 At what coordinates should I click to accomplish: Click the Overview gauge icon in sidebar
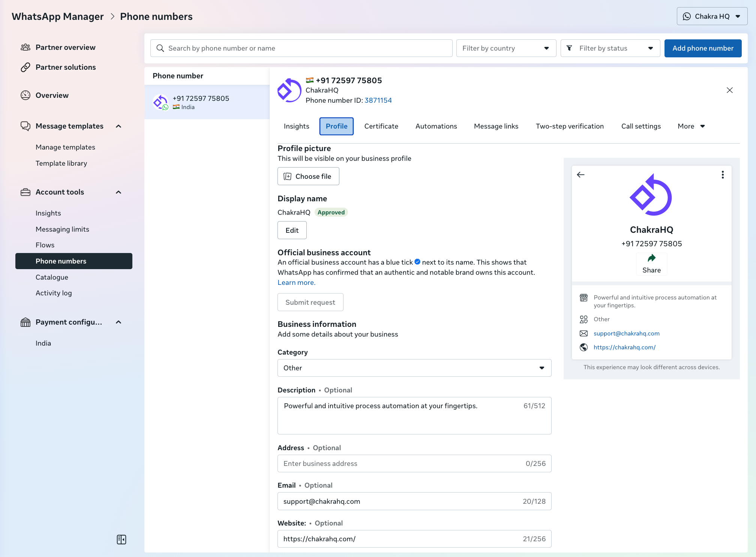pyautogui.click(x=25, y=95)
